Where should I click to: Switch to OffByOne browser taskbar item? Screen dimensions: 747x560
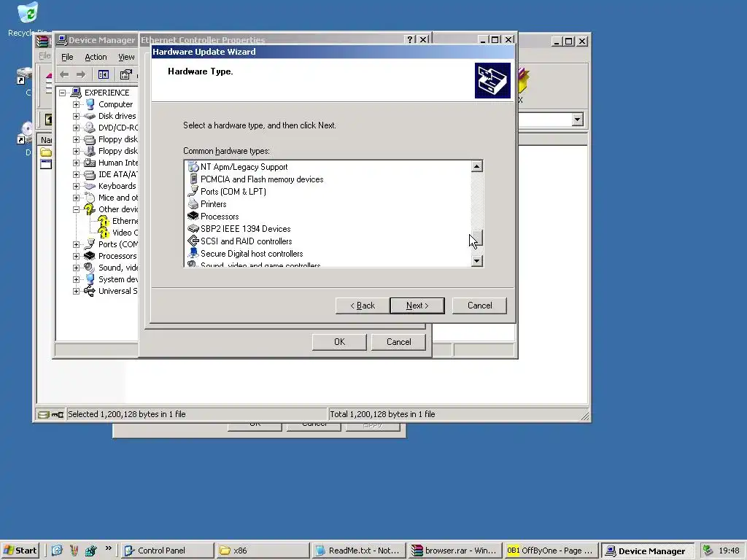pyautogui.click(x=551, y=551)
